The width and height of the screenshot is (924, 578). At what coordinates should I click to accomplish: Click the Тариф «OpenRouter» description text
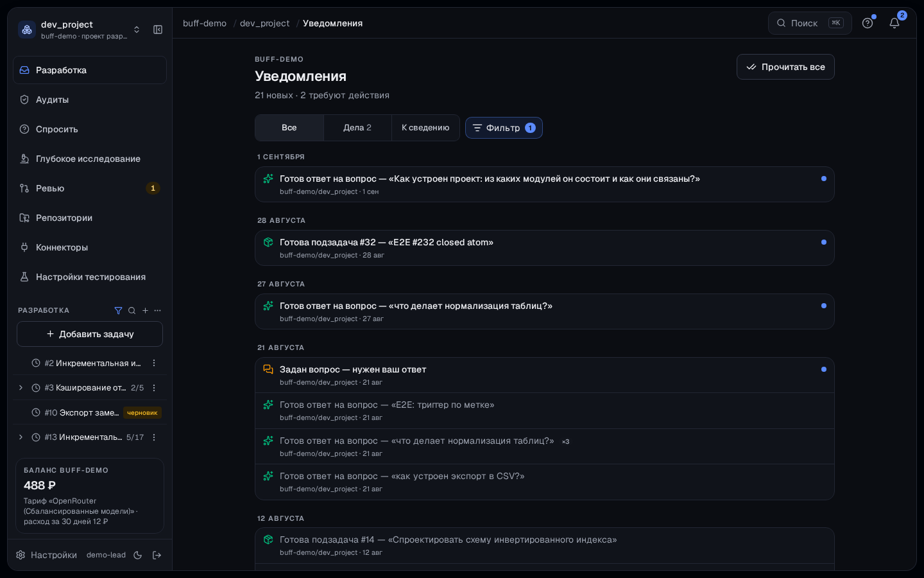click(80, 511)
